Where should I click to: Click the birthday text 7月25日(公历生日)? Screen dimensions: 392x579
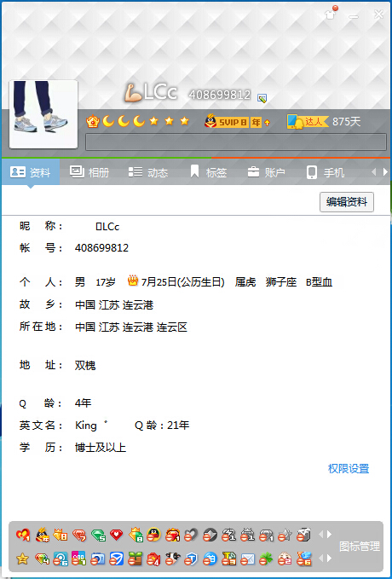tap(182, 282)
